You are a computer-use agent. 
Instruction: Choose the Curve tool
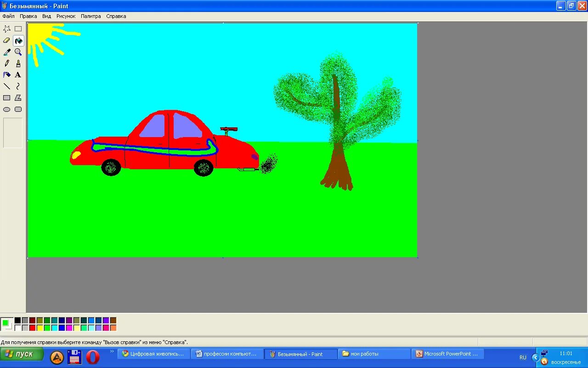coord(18,86)
